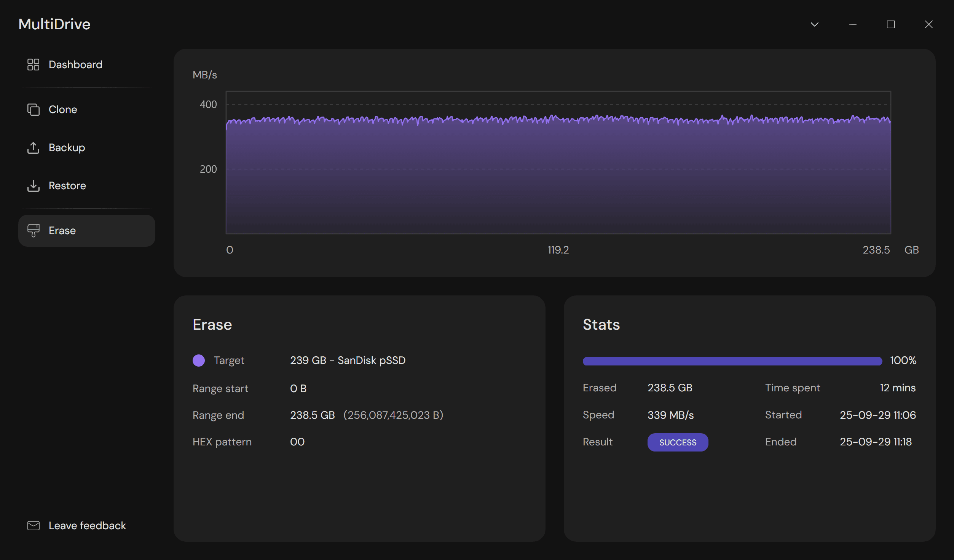Click the purple Target dot indicator
Viewport: 954px width, 560px height.
tap(199, 361)
